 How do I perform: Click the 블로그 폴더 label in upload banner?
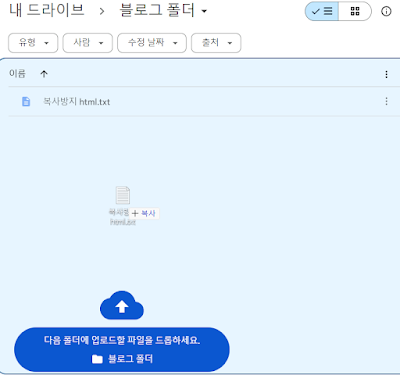pos(130,359)
